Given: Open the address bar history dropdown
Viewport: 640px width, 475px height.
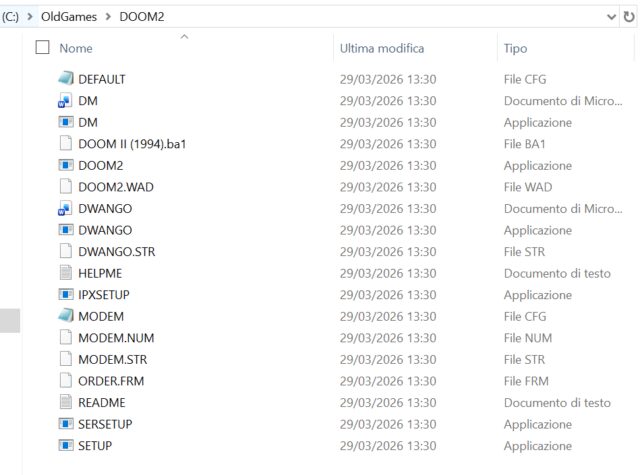Looking at the screenshot, I should (x=612, y=17).
